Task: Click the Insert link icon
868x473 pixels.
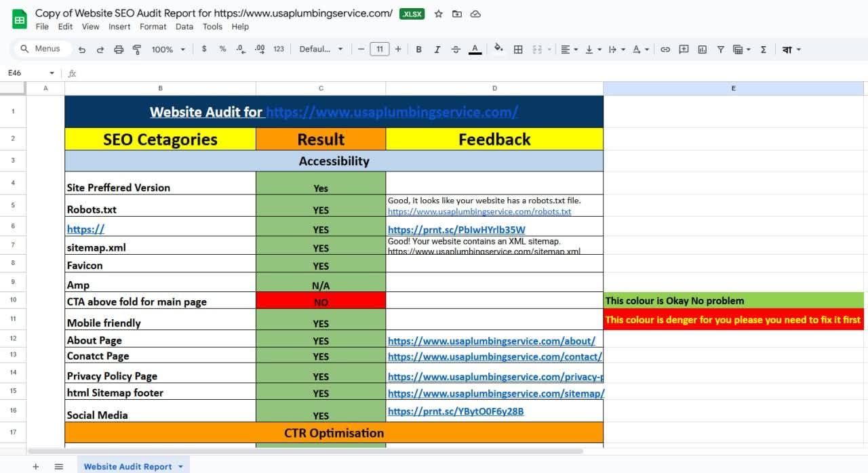Action: pyautogui.click(x=665, y=49)
